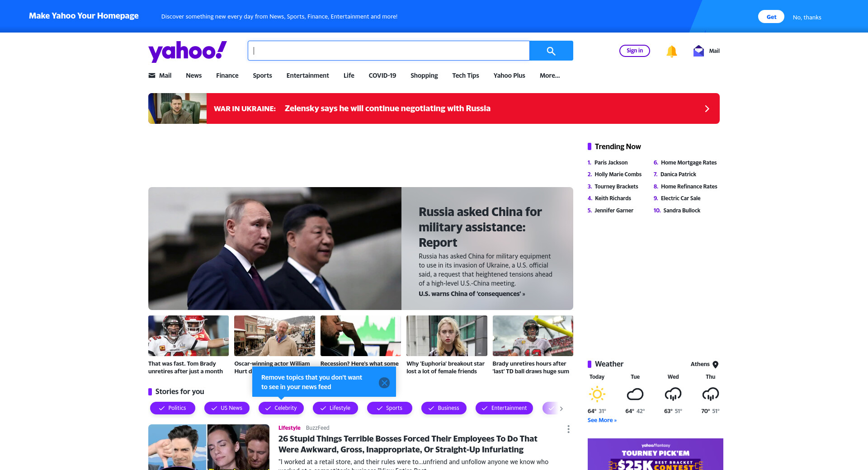Screen dimensions: 868x470
Task: Show more topic chips with right arrow
Action: pos(561,409)
